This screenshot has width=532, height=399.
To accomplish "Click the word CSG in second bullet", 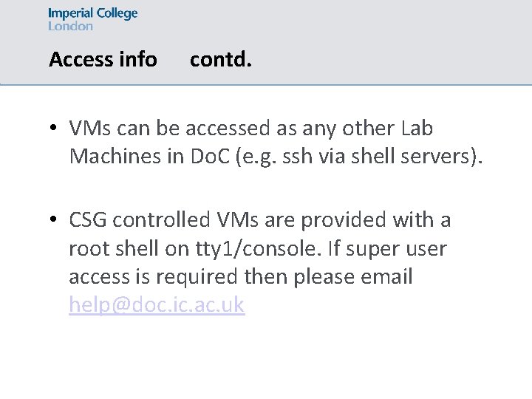I will tap(87, 220).
